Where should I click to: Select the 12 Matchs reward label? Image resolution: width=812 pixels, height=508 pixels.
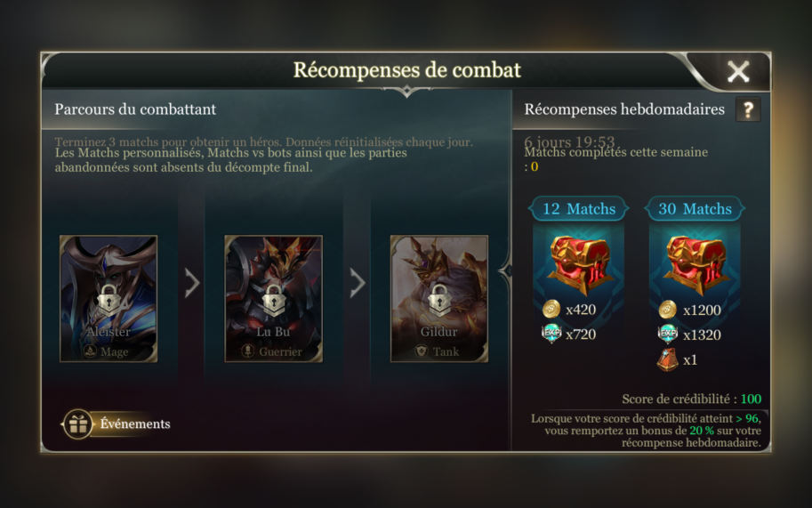[x=579, y=209]
